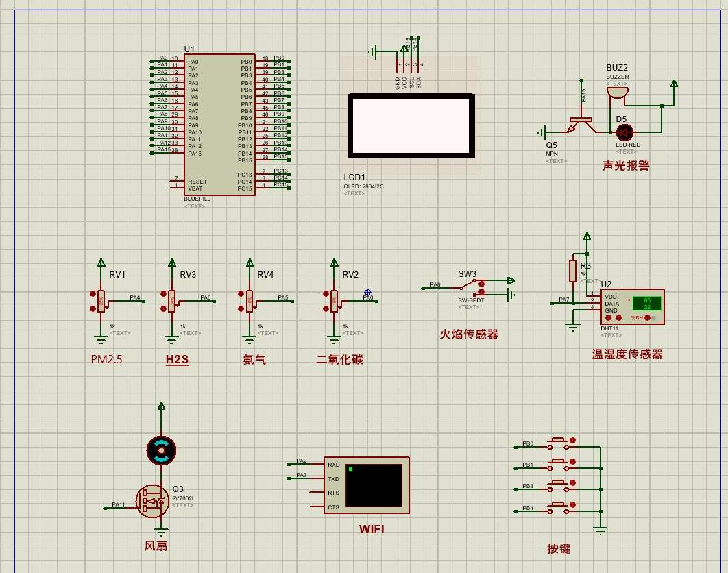Click the power arrow right of the buzzer
Viewport: 728px width, 573px height.
(674, 84)
